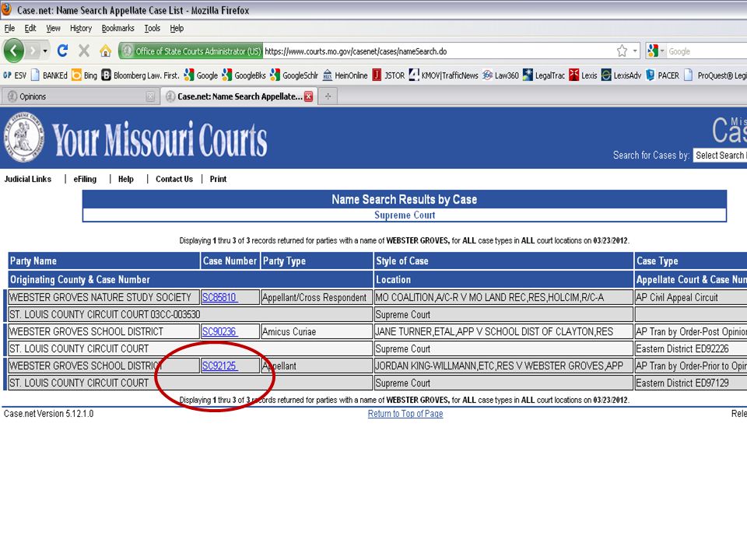Open the Bing bookmark

pyautogui.click(x=84, y=75)
